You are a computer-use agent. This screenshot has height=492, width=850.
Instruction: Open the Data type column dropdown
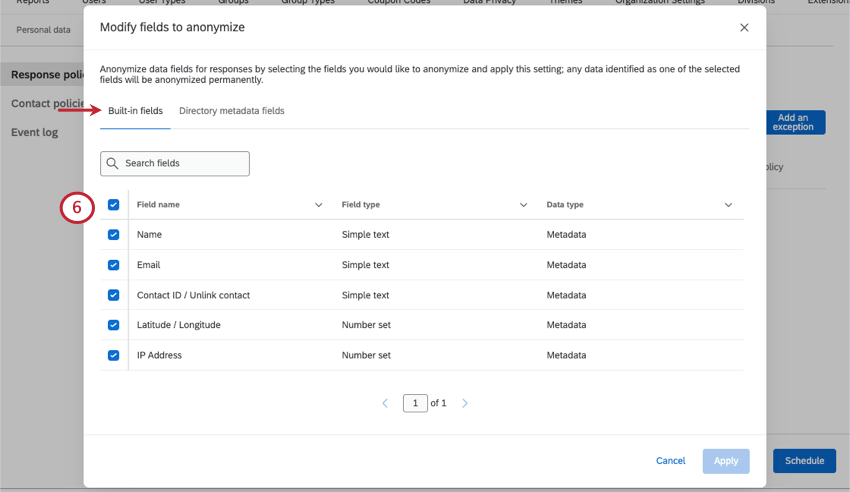click(x=728, y=205)
